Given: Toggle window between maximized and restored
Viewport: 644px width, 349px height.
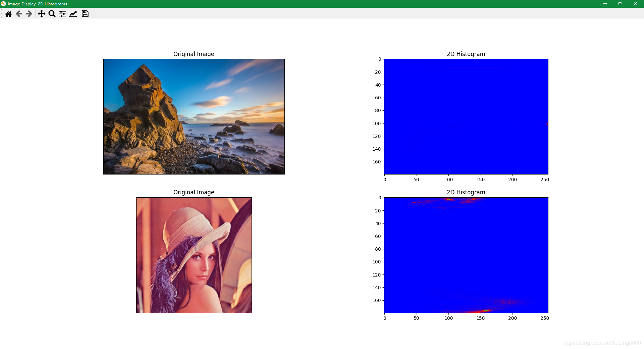Looking at the screenshot, I should click(x=620, y=4).
